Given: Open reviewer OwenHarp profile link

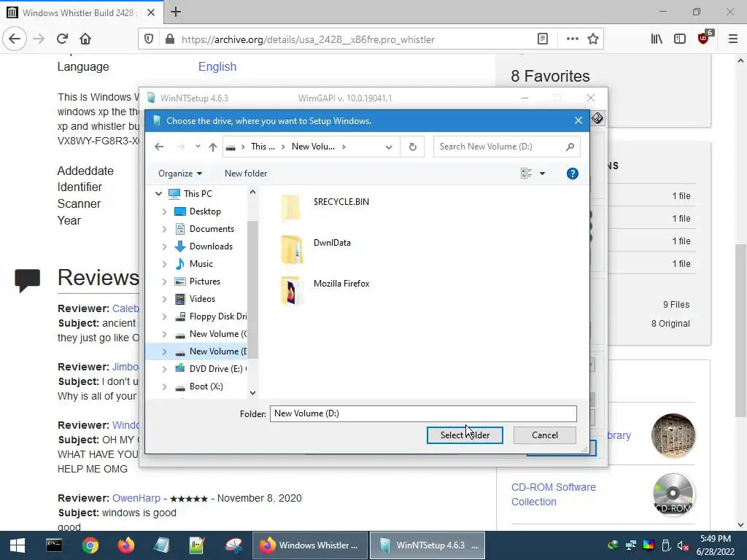Looking at the screenshot, I should pyautogui.click(x=136, y=498).
